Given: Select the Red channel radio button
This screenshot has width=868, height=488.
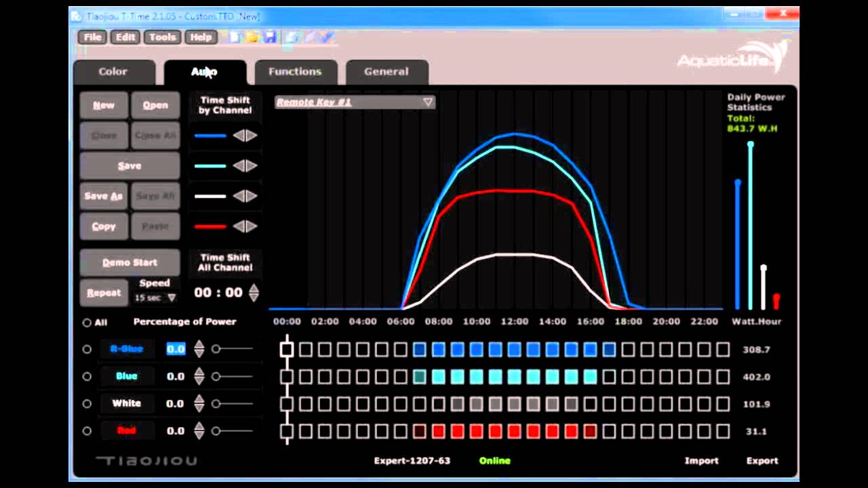Looking at the screenshot, I should (x=87, y=430).
